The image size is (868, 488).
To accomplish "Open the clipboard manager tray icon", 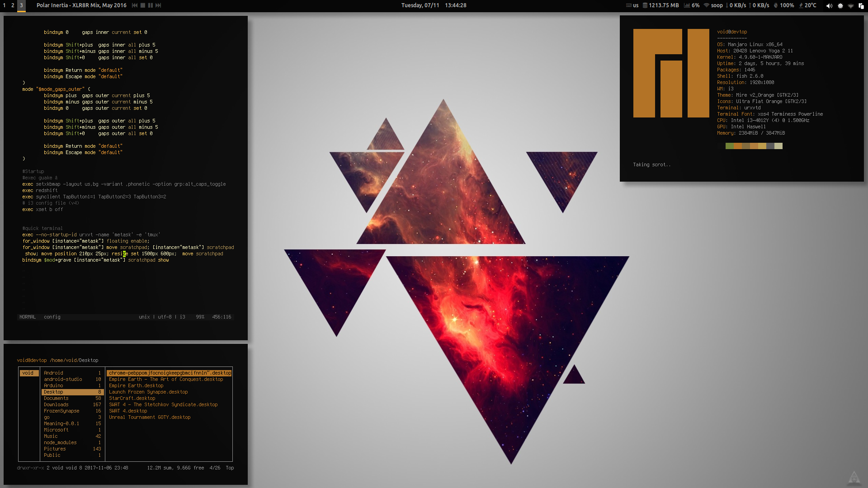I will tap(861, 6).
